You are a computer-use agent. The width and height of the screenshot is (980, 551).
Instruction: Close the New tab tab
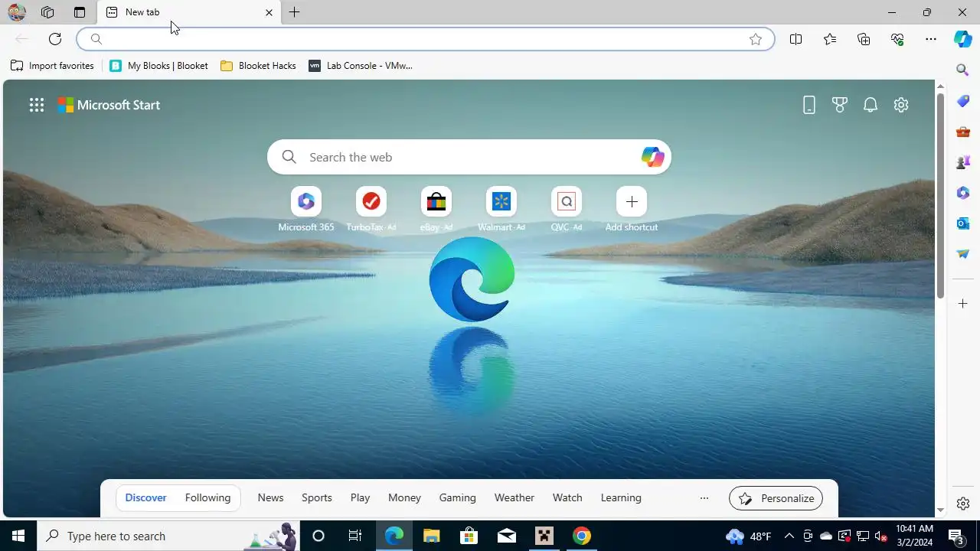coord(269,12)
